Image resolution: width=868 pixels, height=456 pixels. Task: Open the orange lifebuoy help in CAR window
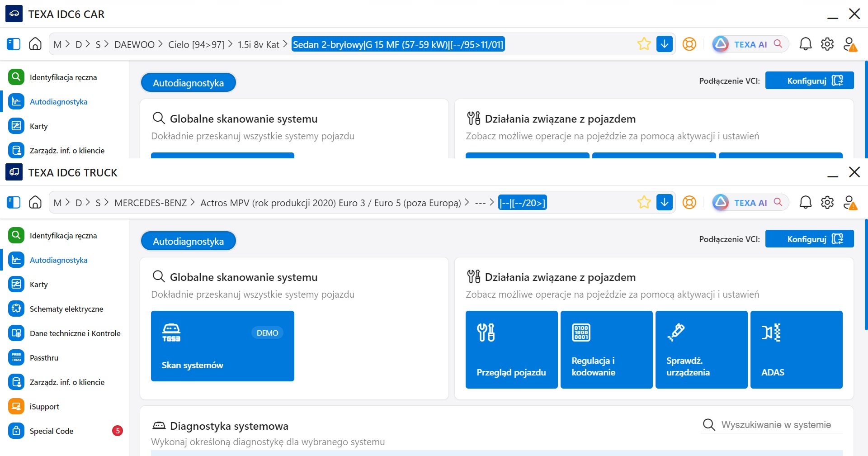tap(689, 44)
